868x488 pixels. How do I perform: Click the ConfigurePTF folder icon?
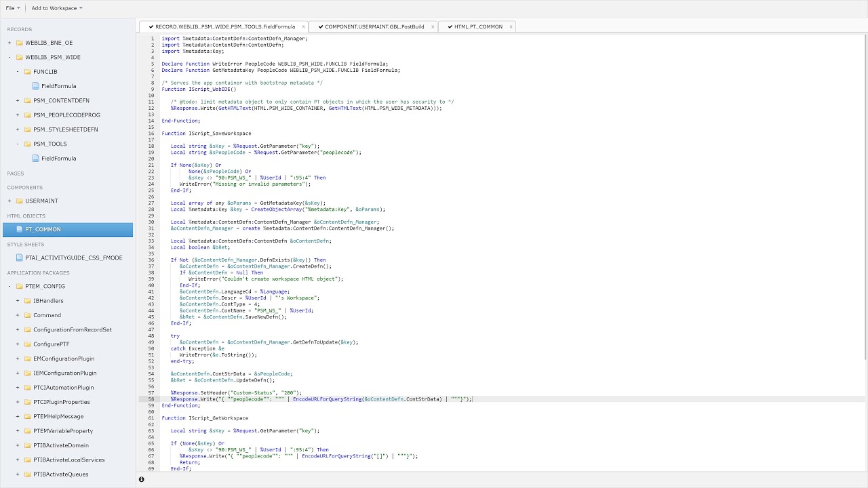point(27,344)
